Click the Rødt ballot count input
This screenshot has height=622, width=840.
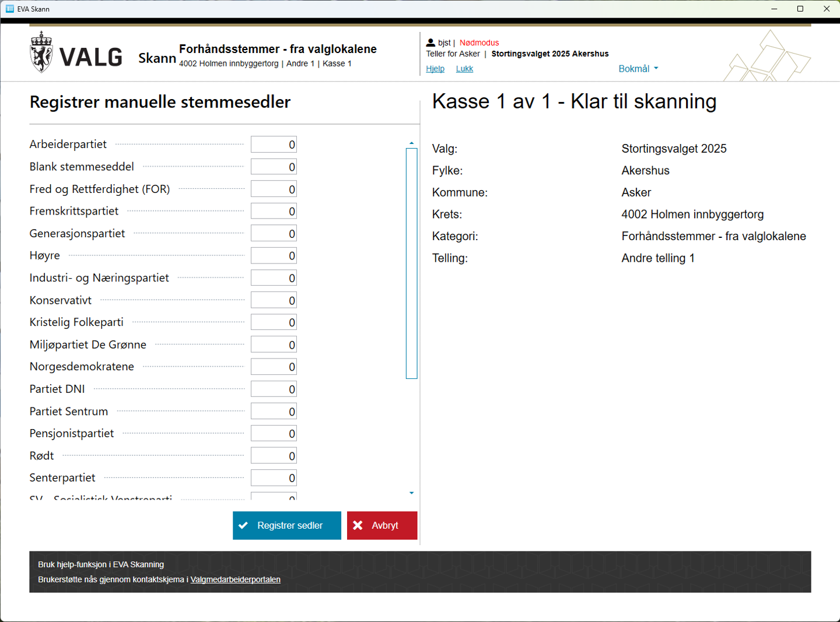[274, 456]
